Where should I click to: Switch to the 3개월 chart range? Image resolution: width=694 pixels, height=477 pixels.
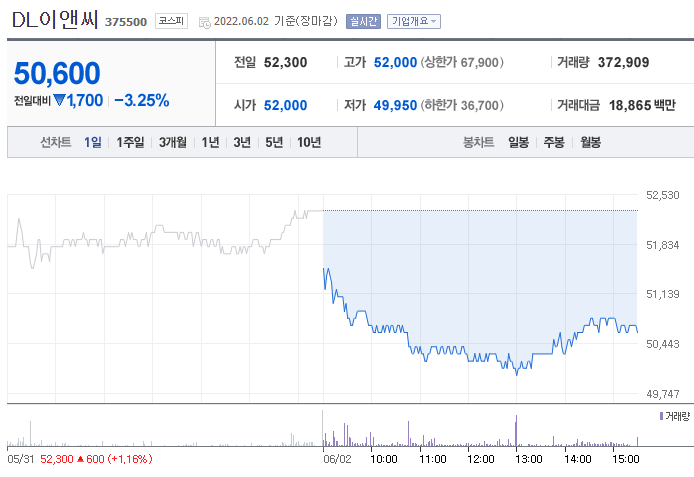pyautogui.click(x=173, y=142)
